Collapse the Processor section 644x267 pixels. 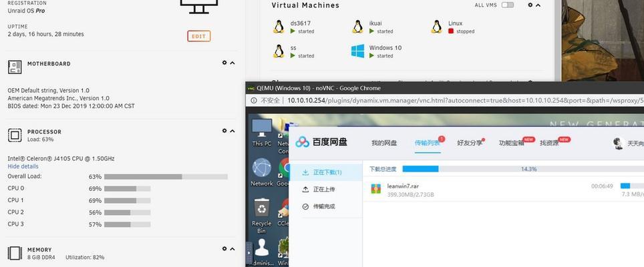[x=232, y=131]
